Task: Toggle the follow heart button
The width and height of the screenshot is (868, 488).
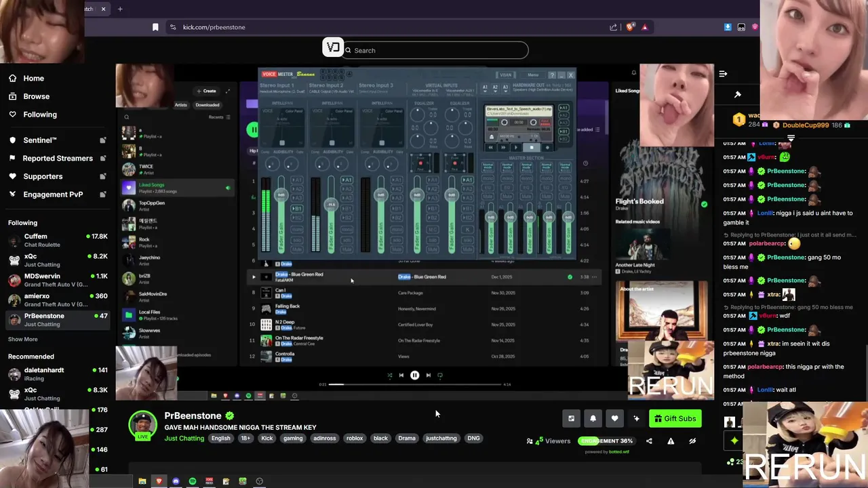Action: click(x=614, y=418)
